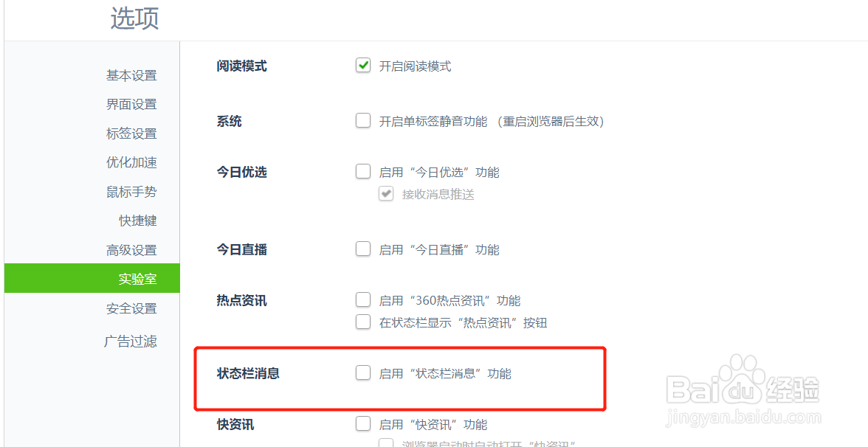Check the 启用"360热点资讯"功能 box

(x=363, y=300)
